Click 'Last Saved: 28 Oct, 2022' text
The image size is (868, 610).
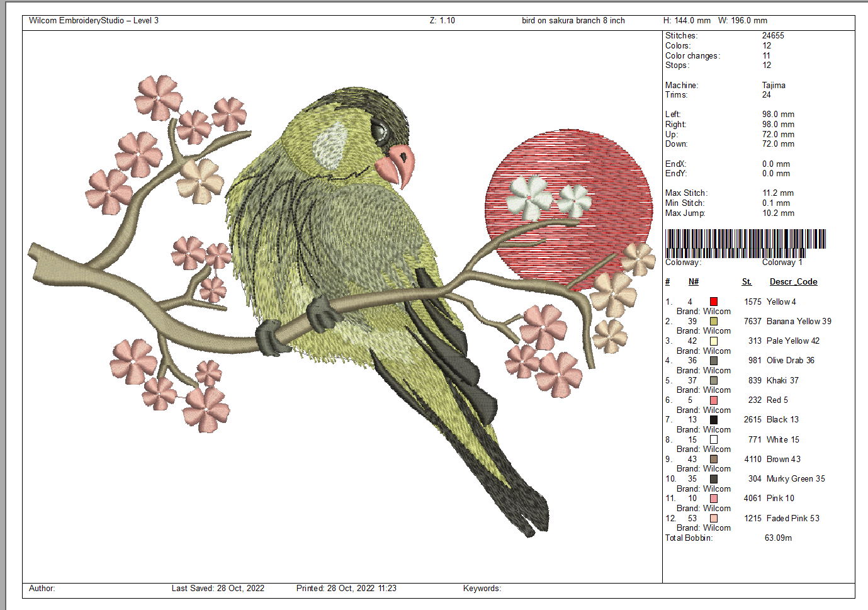click(218, 588)
